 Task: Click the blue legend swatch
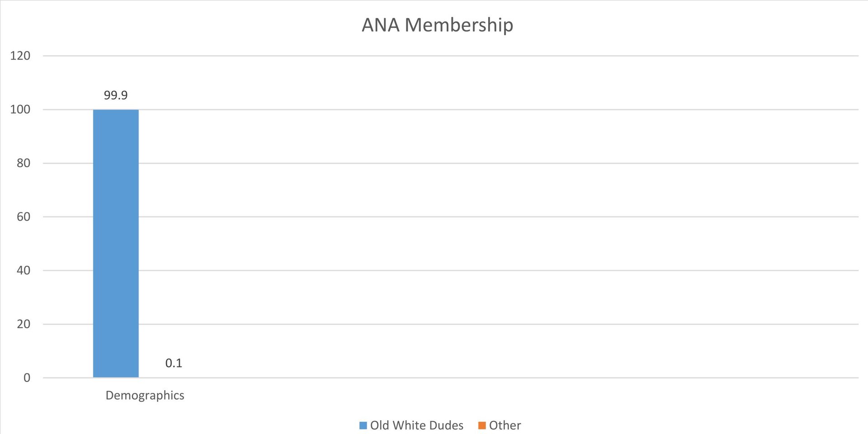(363, 425)
